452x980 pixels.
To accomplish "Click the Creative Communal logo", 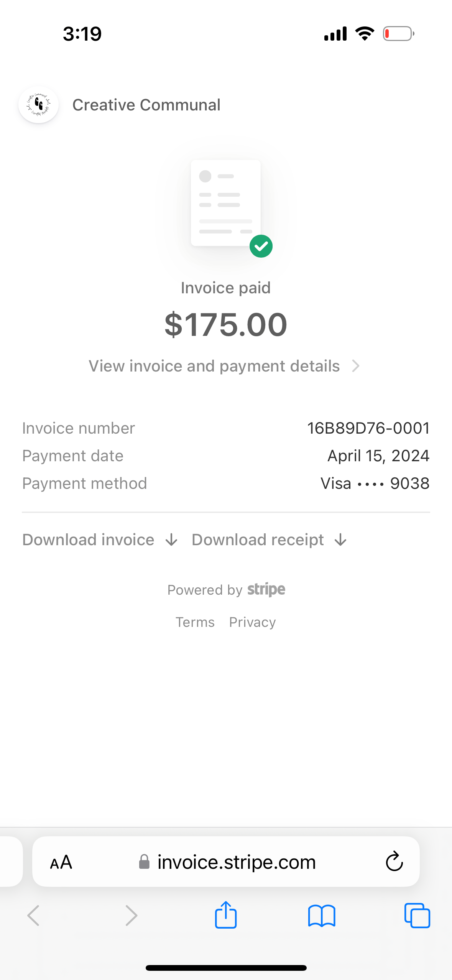I will click(x=38, y=105).
